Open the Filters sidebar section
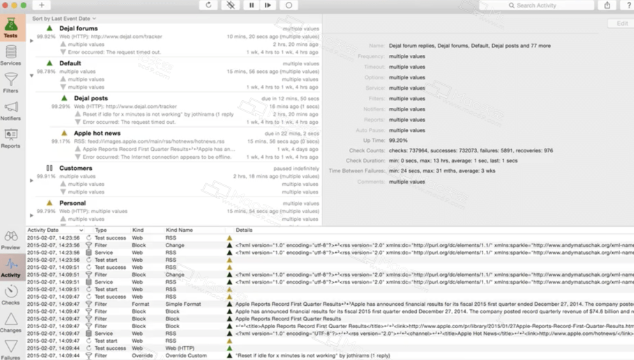The width and height of the screenshot is (634, 360). 11,83
